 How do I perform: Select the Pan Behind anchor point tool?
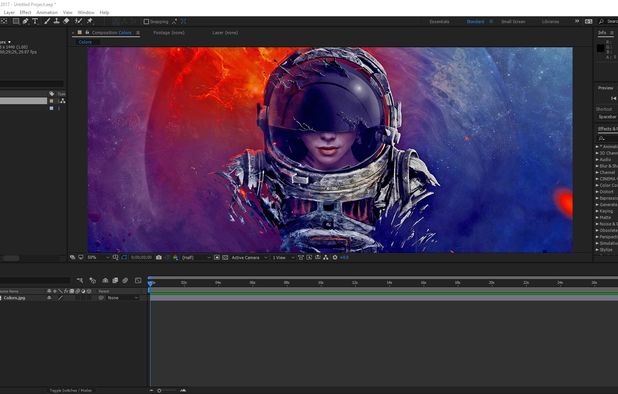tap(4, 21)
